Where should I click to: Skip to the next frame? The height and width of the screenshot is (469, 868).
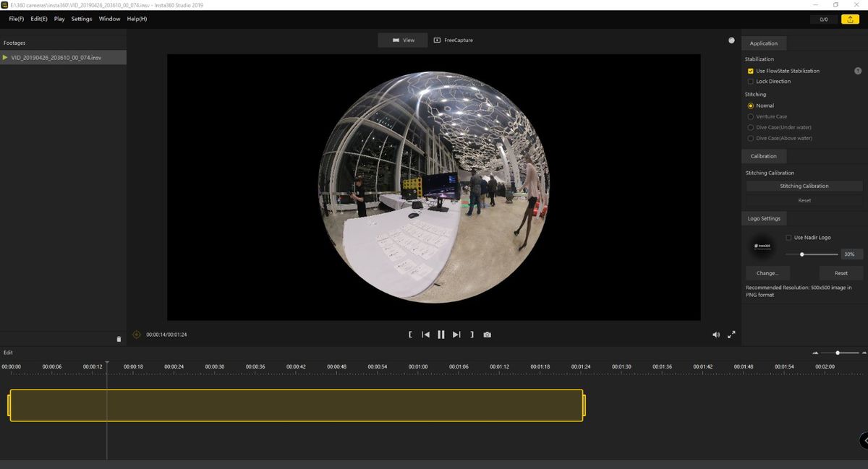(456, 335)
